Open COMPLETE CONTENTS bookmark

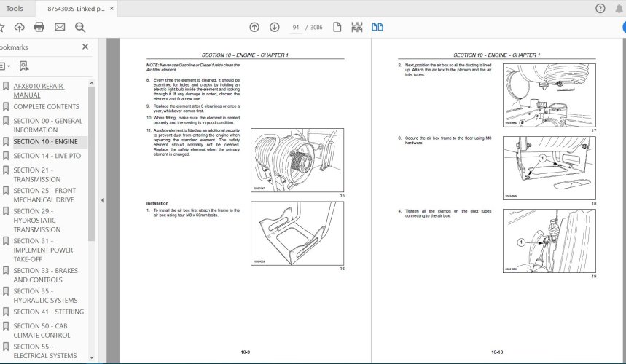pos(47,107)
